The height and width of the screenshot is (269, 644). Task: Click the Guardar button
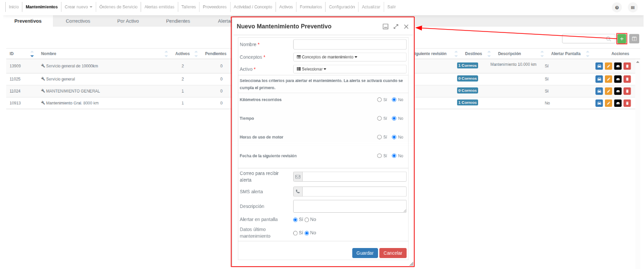pos(365,253)
